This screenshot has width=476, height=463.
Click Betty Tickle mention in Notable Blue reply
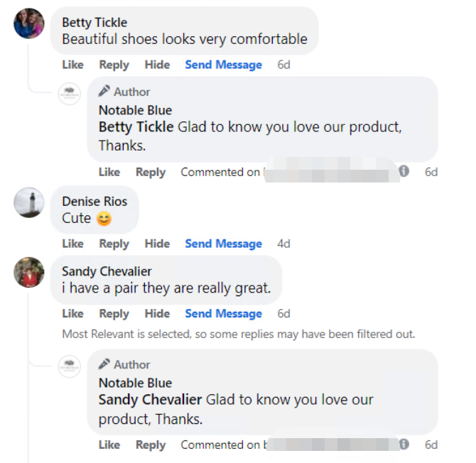coord(136,127)
